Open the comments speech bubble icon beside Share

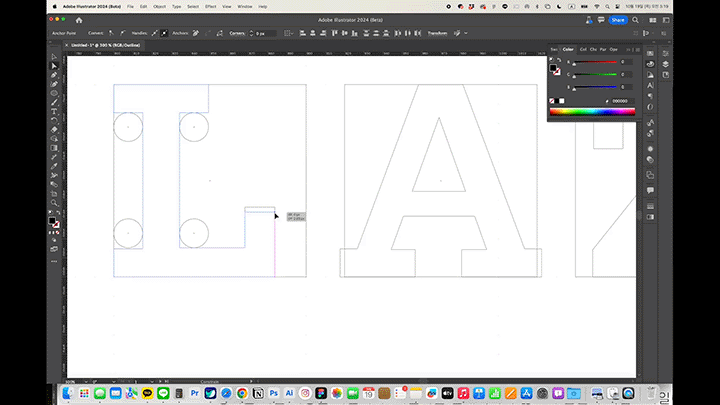[601, 20]
